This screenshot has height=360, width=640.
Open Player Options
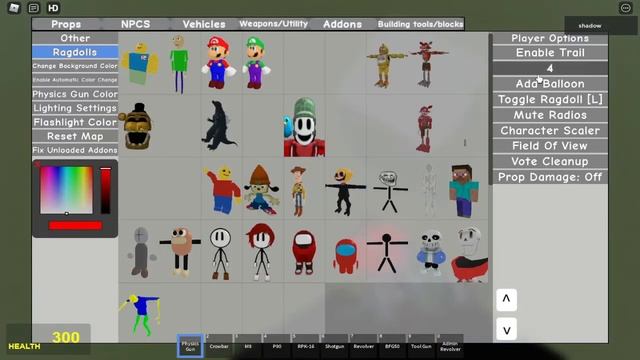[550, 38]
